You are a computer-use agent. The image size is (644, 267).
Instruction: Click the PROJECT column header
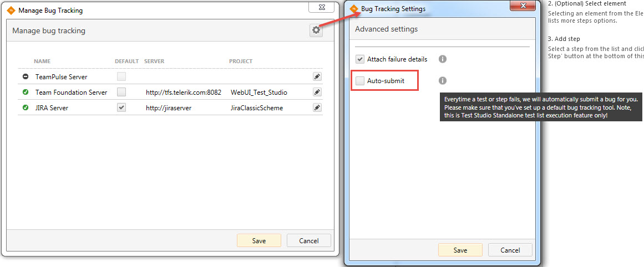[x=241, y=61]
